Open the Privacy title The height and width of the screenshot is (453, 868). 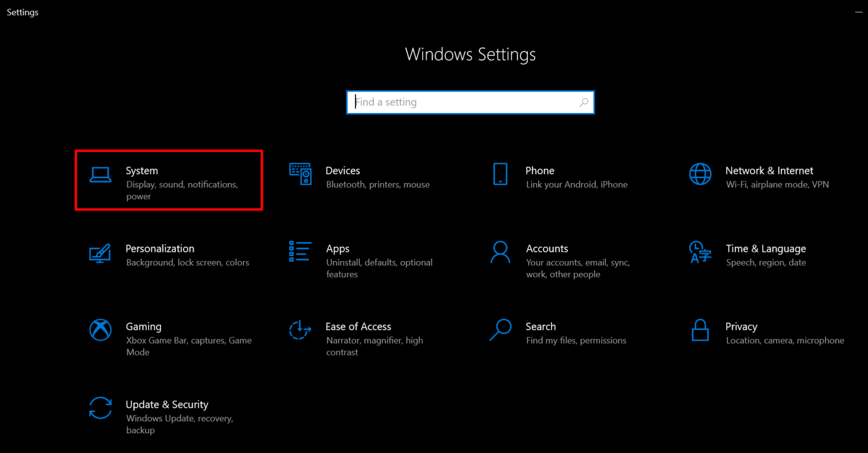click(741, 327)
